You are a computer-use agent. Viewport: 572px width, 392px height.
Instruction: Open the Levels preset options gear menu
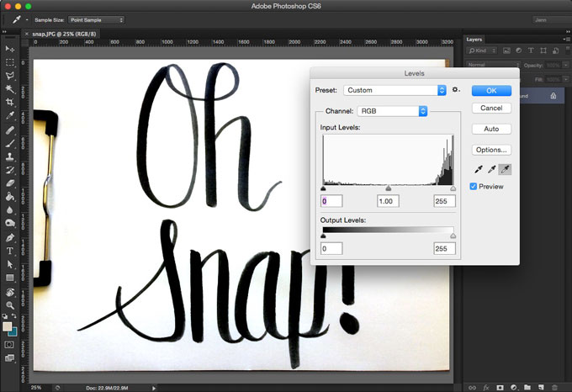[x=456, y=90]
